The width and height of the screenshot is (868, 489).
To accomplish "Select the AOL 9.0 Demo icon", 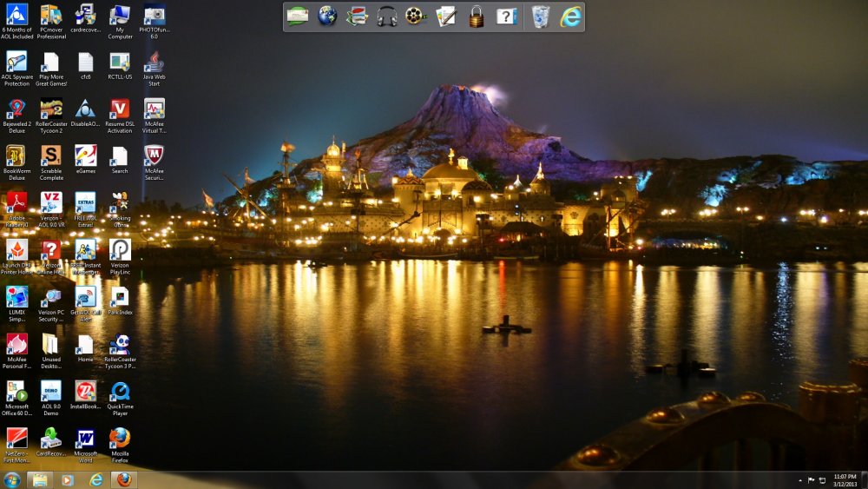I will (x=51, y=399).
